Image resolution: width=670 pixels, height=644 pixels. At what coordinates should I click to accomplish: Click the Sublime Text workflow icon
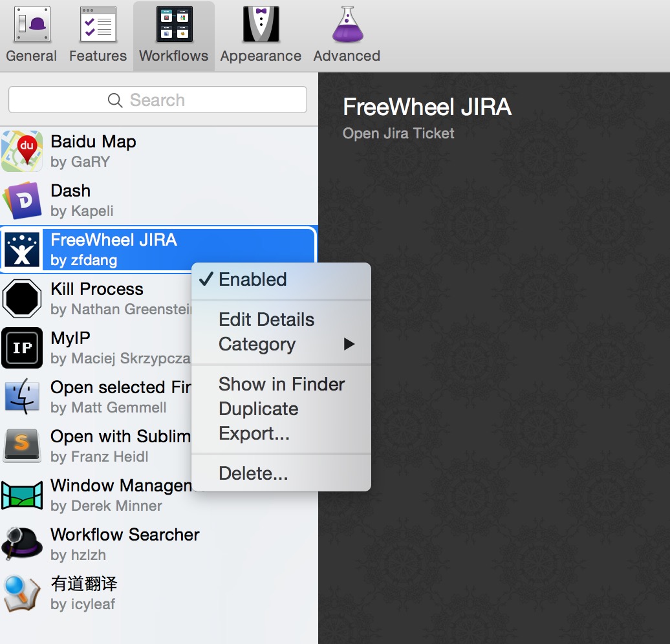coord(22,446)
